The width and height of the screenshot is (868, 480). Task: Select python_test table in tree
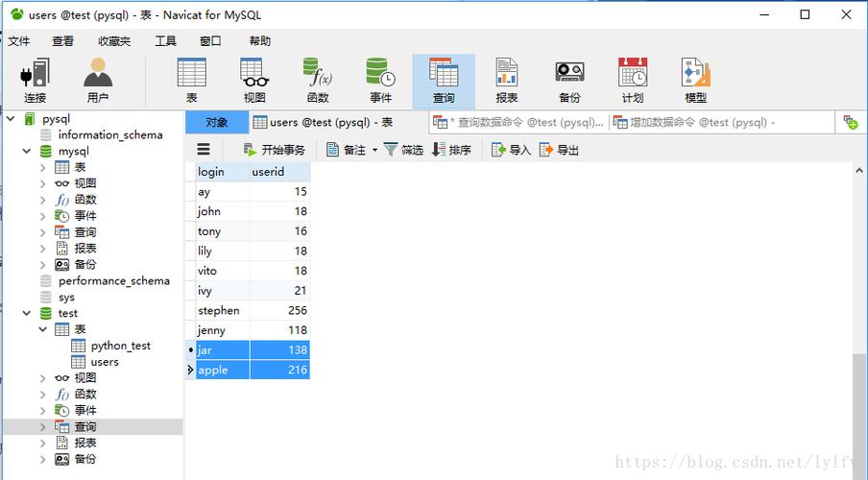(121, 346)
